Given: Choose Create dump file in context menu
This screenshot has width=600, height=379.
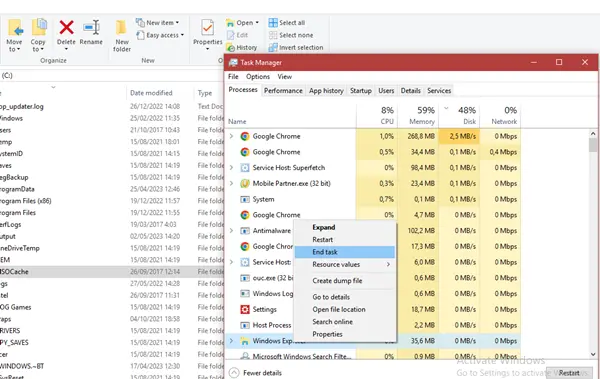Looking at the screenshot, I should click(x=345, y=281).
